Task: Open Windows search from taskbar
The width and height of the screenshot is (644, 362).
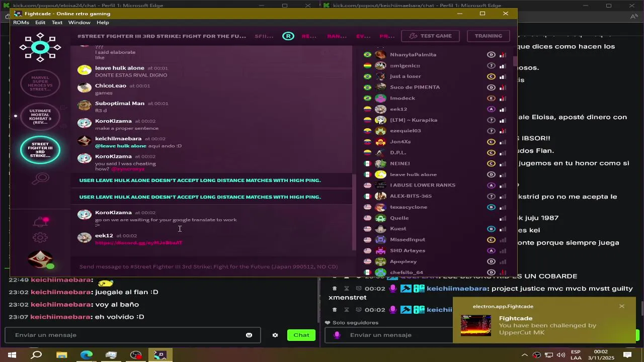Action: (37, 355)
